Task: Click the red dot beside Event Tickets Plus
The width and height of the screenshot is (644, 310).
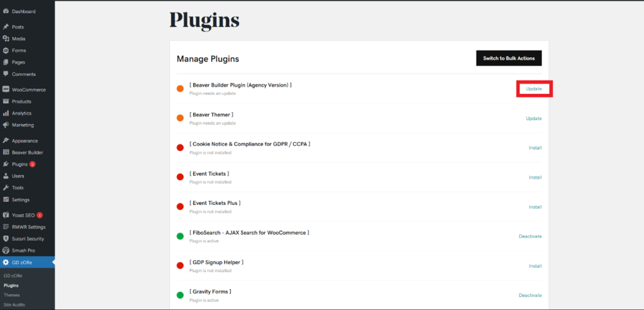Action: [x=180, y=207]
